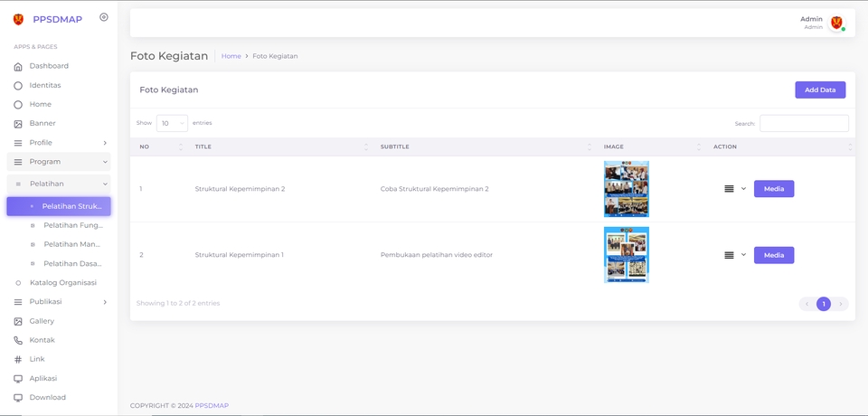
Task: Click the Publikasi menu list icon
Action: tap(18, 302)
